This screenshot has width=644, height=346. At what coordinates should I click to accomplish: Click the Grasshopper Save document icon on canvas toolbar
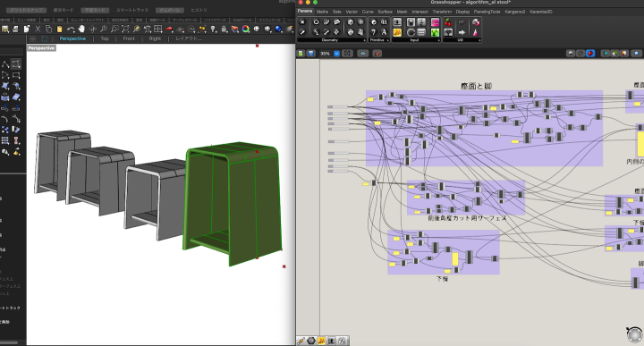[311, 54]
